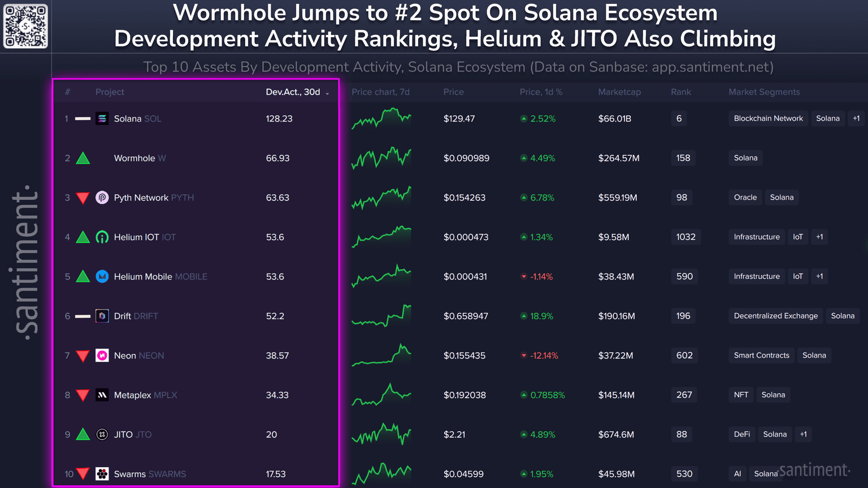Click the Smart Contracts segment tag
Screen dimensions: 868x488
pyautogui.click(x=761, y=355)
